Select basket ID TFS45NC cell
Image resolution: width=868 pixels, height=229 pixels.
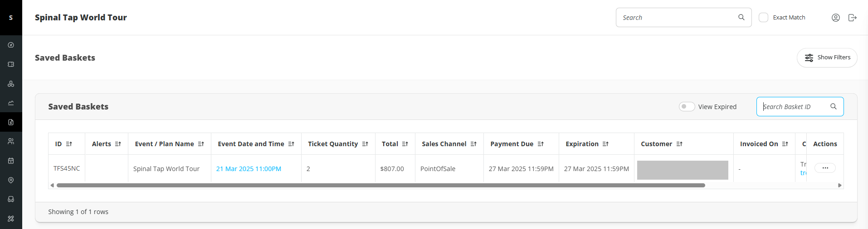coord(67,168)
